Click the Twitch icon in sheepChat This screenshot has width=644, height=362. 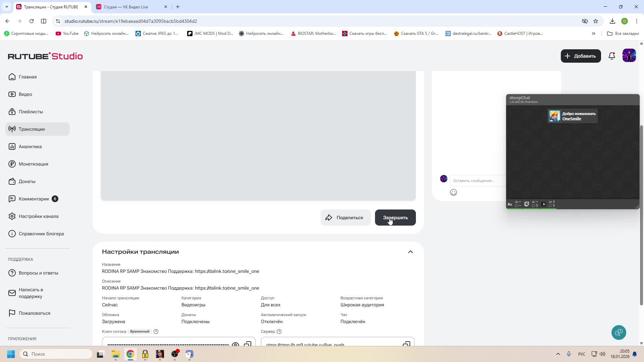pyautogui.click(x=527, y=204)
